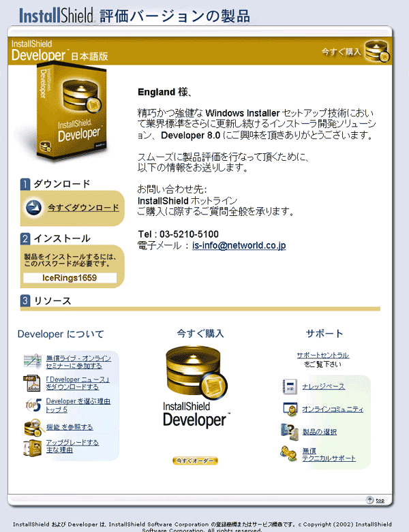409x532 pixels.
Task: Open the 無償ライブ・オンラインセミナーに参加する link
Action: click(78, 362)
